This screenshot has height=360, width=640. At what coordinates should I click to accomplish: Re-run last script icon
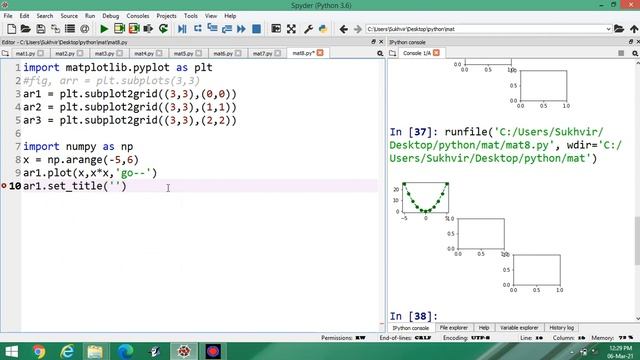[x=163, y=29]
